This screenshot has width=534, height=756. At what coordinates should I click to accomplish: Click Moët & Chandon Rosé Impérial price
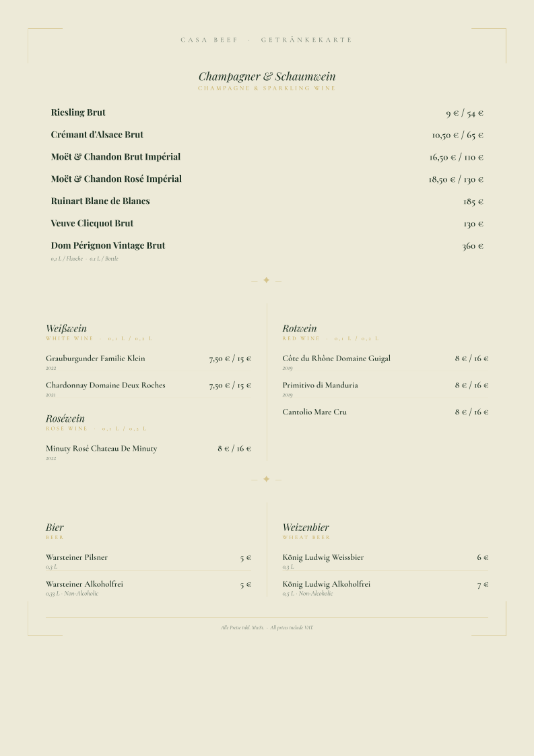pyautogui.click(x=456, y=179)
